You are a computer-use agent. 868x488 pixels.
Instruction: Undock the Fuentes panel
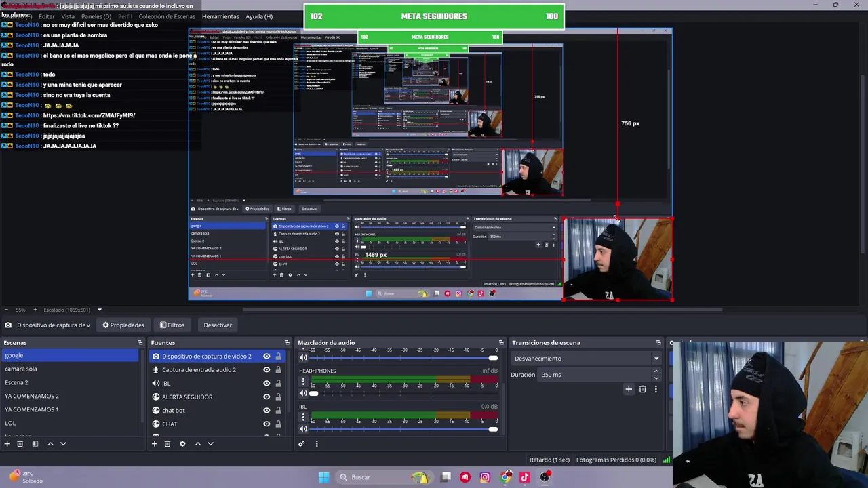tap(287, 342)
